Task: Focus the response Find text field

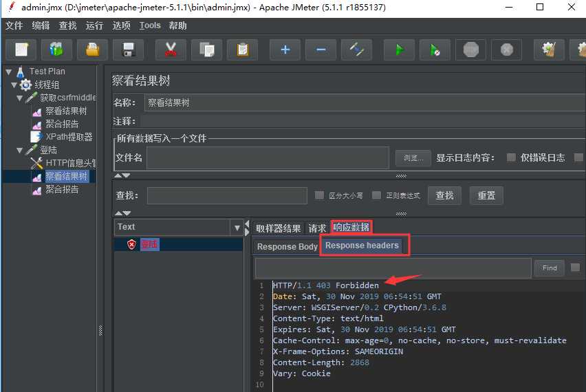Action: click(x=393, y=268)
